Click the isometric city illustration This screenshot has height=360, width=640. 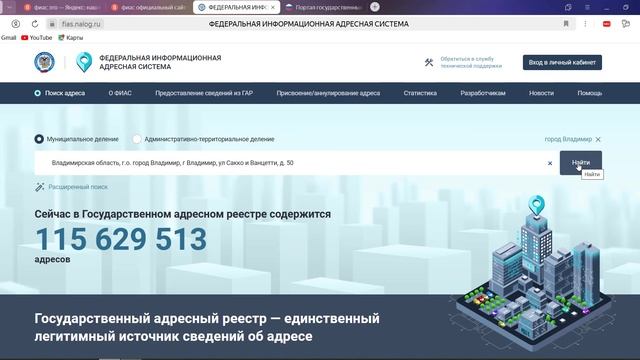[533, 273]
